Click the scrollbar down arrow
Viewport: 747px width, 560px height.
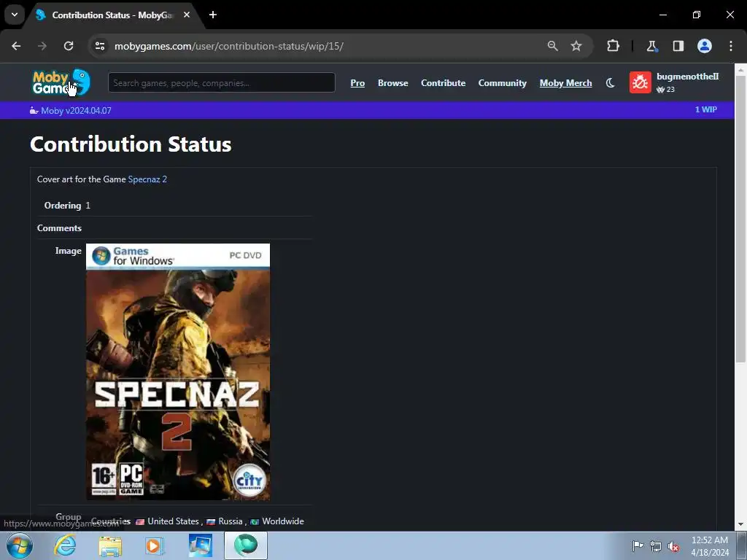[741, 525]
